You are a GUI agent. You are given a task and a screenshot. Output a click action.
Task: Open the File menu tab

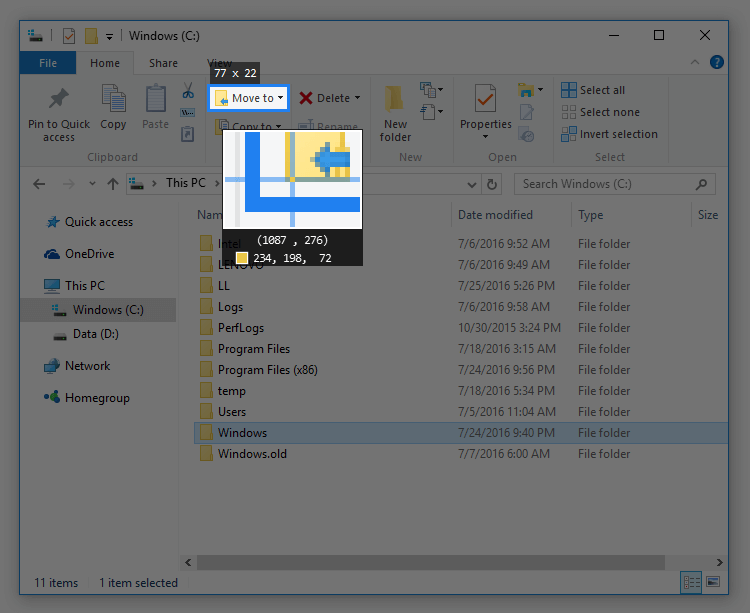(x=47, y=63)
